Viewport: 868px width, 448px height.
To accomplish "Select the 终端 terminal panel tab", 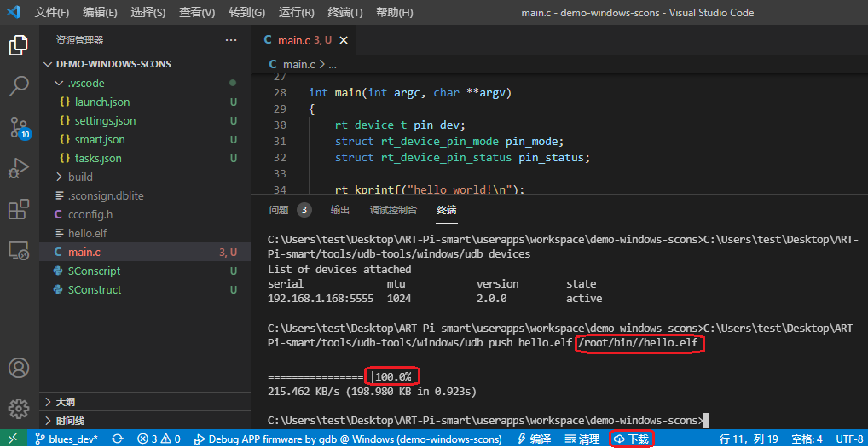I will click(446, 210).
